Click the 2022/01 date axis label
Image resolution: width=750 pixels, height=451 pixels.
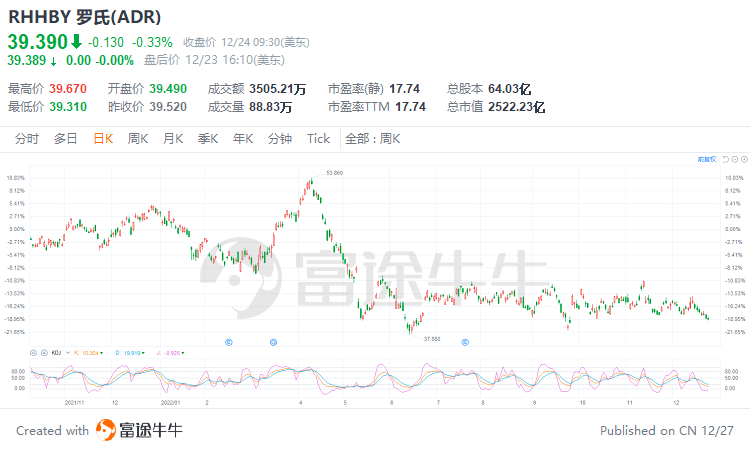click(x=170, y=403)
